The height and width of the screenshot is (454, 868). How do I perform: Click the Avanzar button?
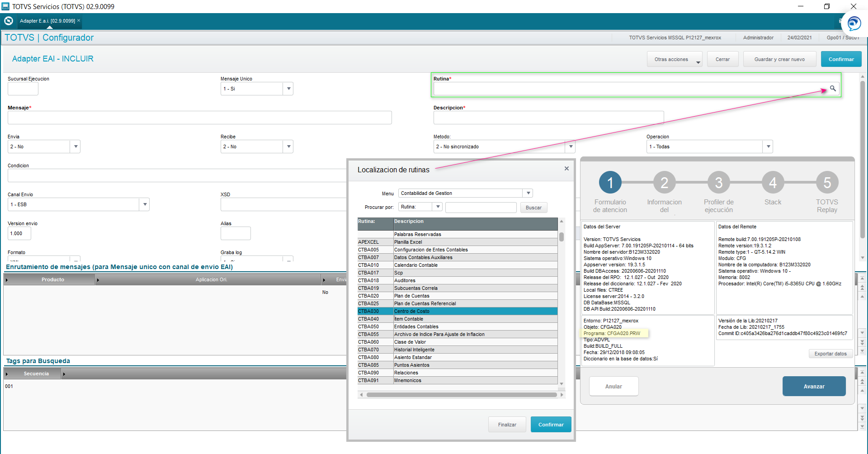tap(814, 386)
